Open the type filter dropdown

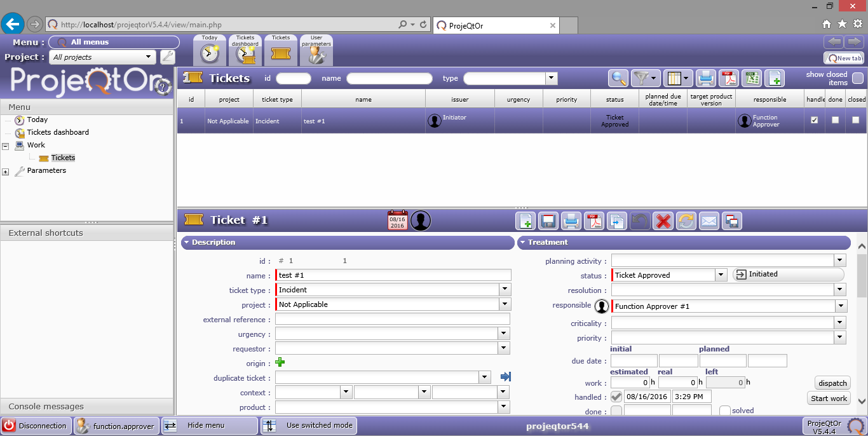coord(552,78)
